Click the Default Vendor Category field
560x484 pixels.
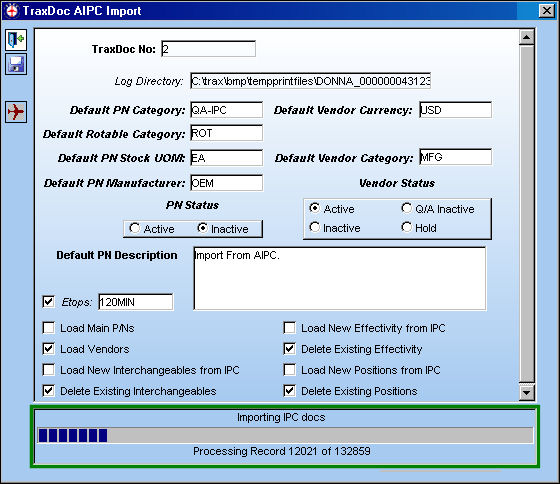pos(455,157)
